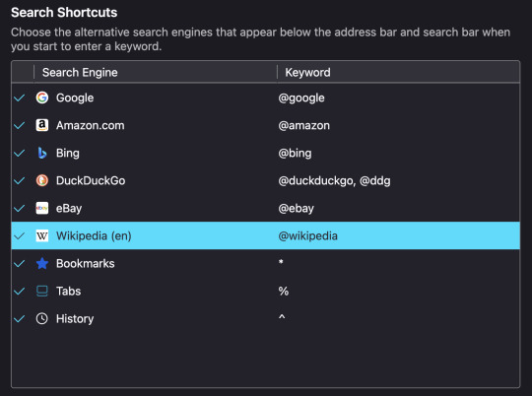Click the caret keyword for History
532x396 pixels.
coord(282,317)
